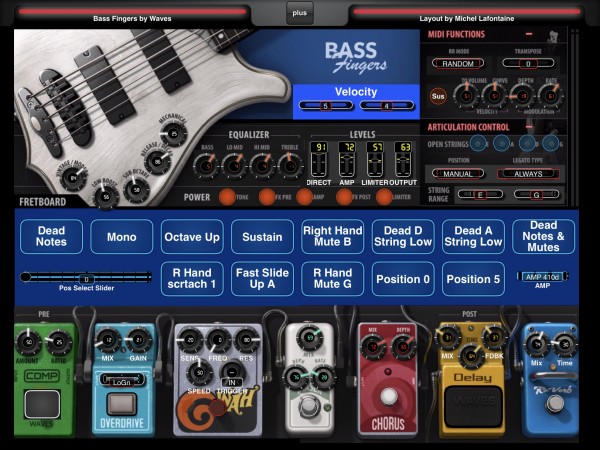The width and height of the screenshot is (600, 450).
Task: Click the To Volume velocity knob
Action: (x=466, y=96)
